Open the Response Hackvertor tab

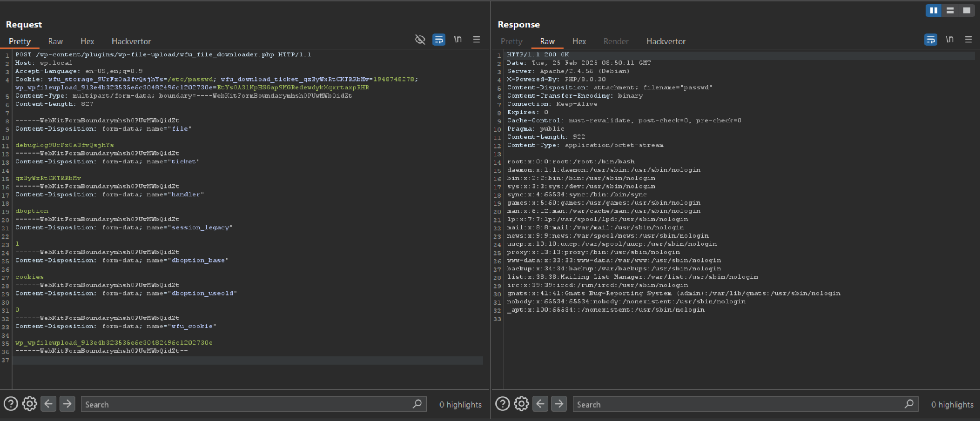click(666, 41)
